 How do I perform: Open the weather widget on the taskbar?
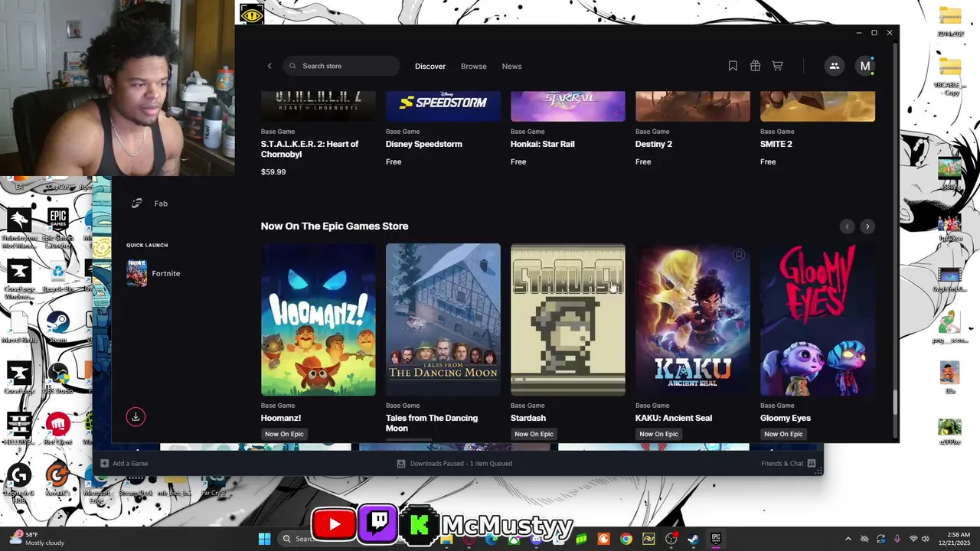[x=37, y=539]
